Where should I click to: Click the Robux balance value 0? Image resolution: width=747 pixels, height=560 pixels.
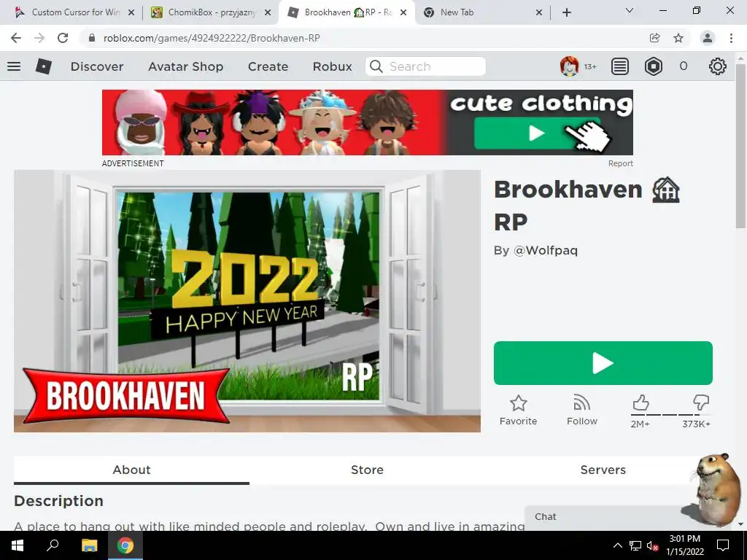tap(683, 66)
